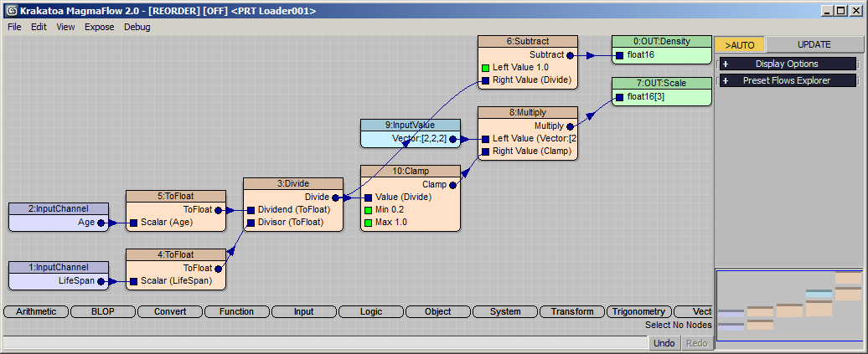Expand the Display Options rollout
Screen dimensions: 868x354
click(788, 64)
